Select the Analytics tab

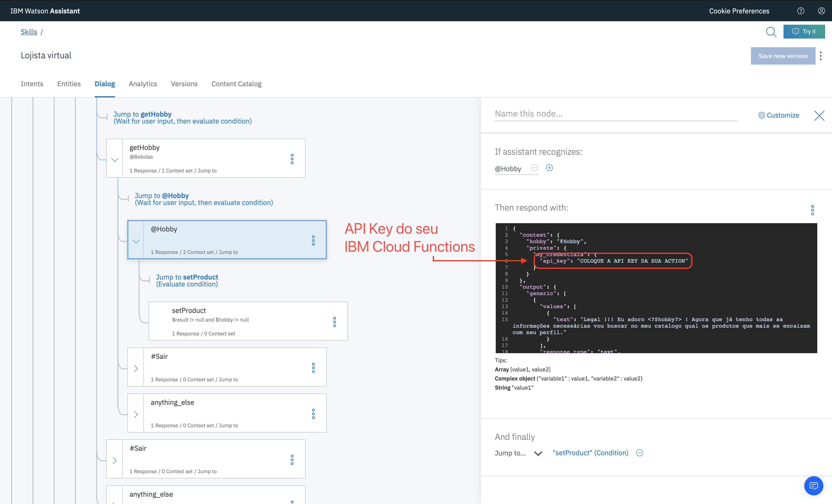tap(142, 83)
